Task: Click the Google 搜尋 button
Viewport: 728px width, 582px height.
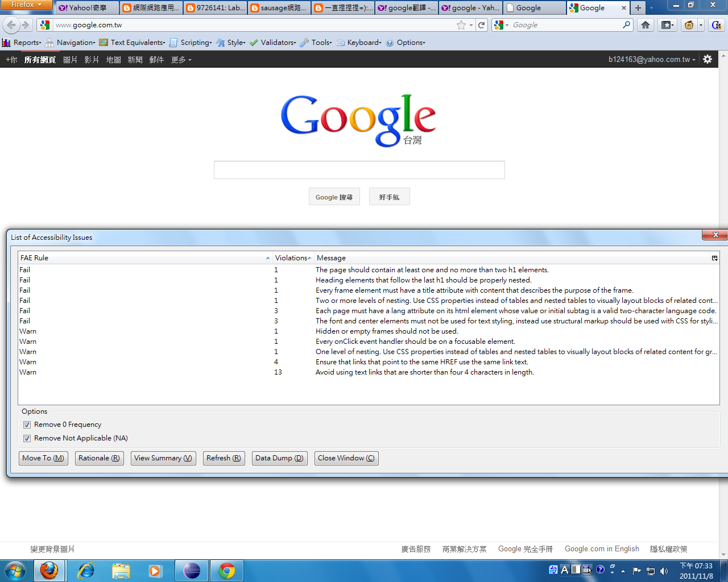Action: pyautogui.click(x=334, y=197)
